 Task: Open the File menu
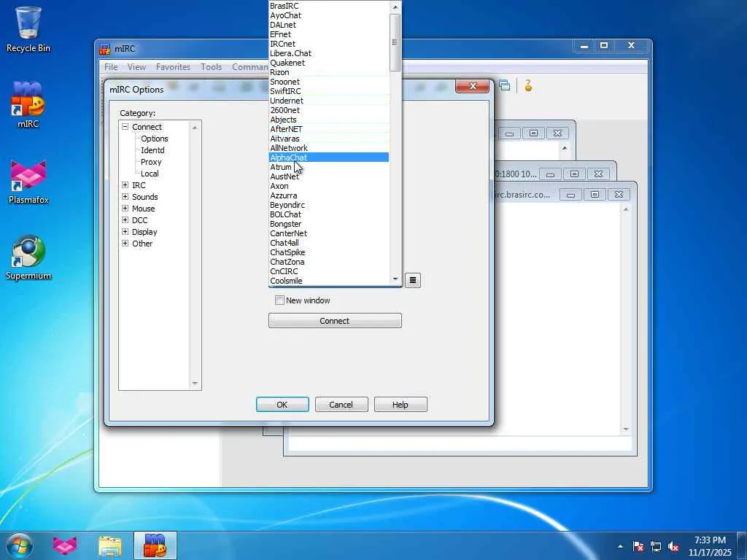111,67
